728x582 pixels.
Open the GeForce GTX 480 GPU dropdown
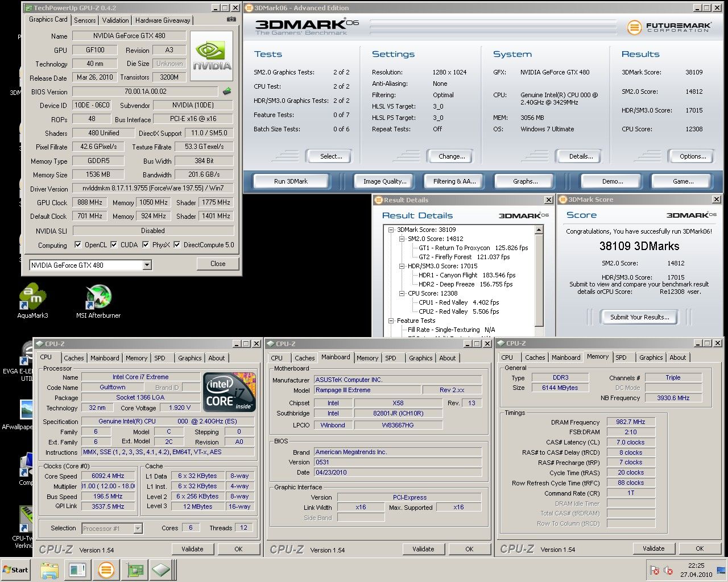coord(147,265)
